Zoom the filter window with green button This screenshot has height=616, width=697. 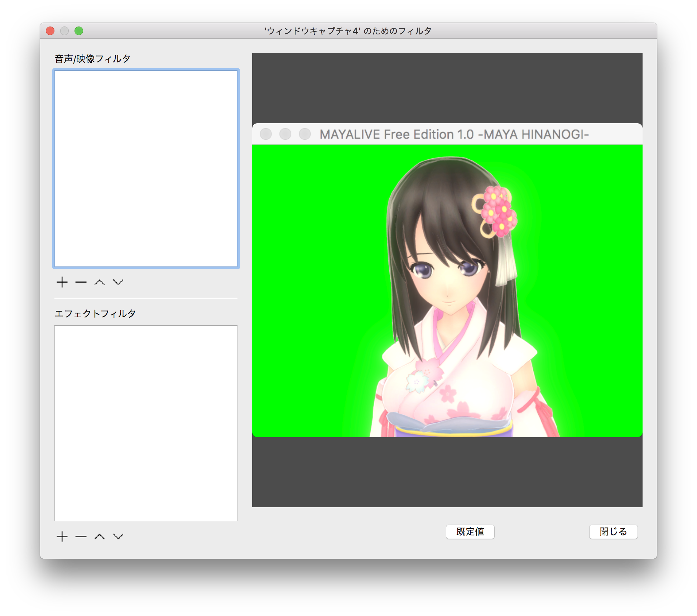pos(79,31)
